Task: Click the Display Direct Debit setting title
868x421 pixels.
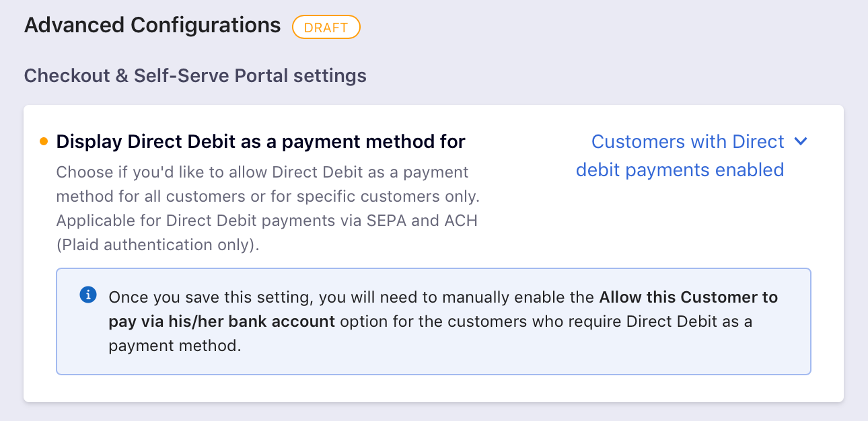Action: click(x=261, y=142)
